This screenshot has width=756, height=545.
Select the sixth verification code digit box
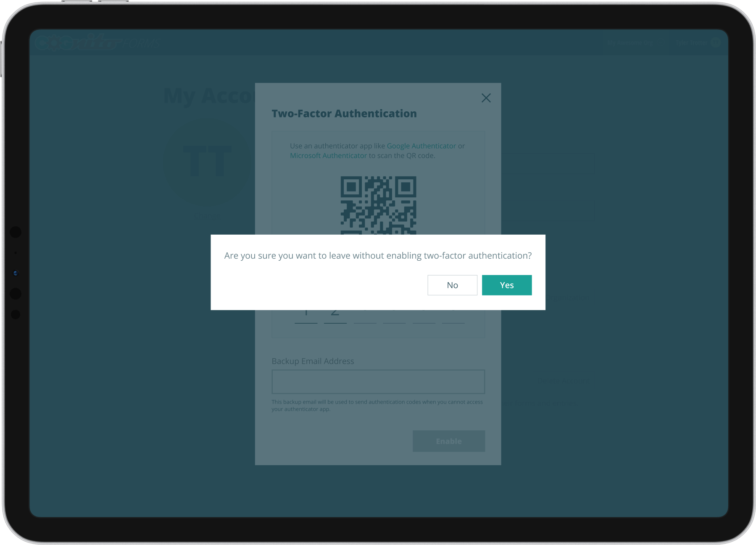click(x=453, y=317)
